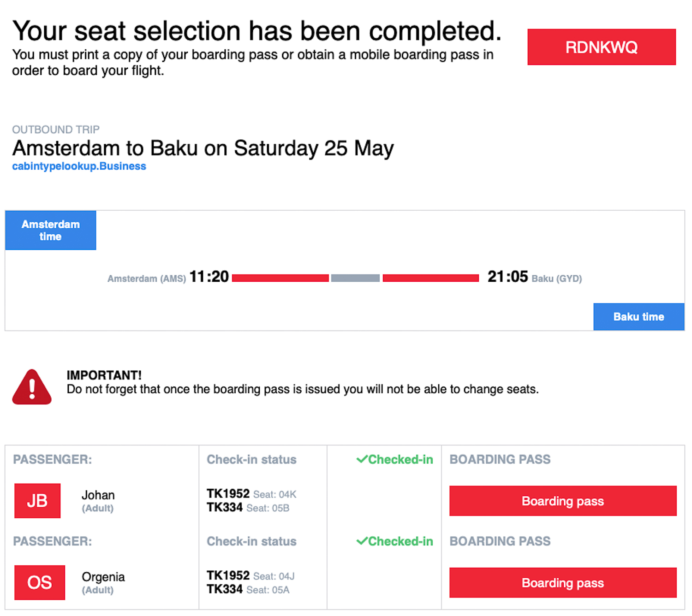Open Orgenia's Boarding pass

coord(563,583)
